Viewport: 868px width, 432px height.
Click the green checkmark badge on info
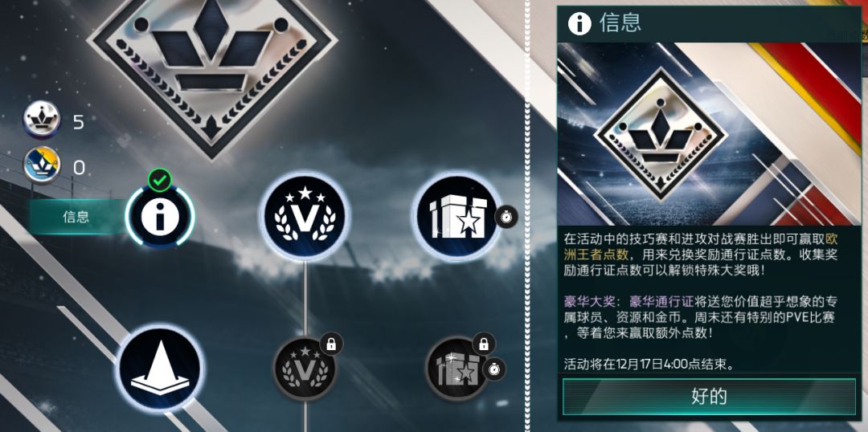(160, 180)
